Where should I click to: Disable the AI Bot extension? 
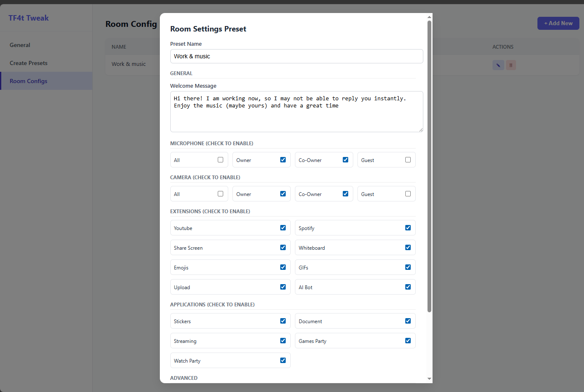[408, 287]
